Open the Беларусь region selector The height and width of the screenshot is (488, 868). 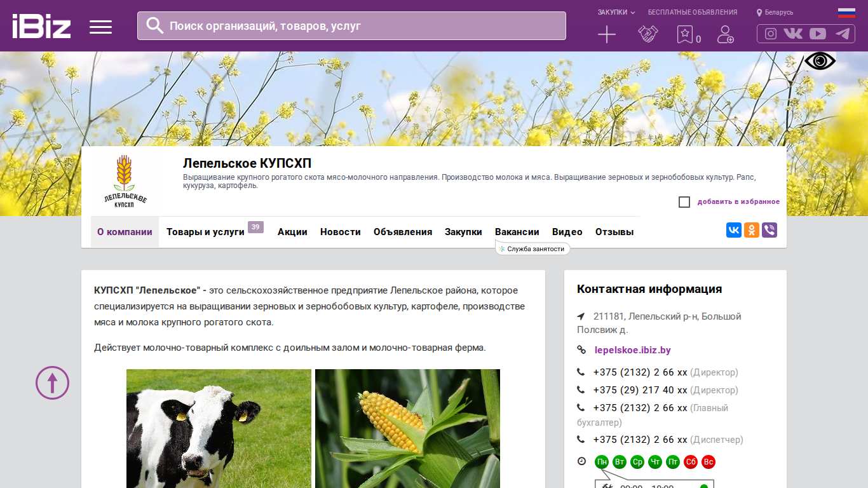pyautogui.click(x=775, y=12)
